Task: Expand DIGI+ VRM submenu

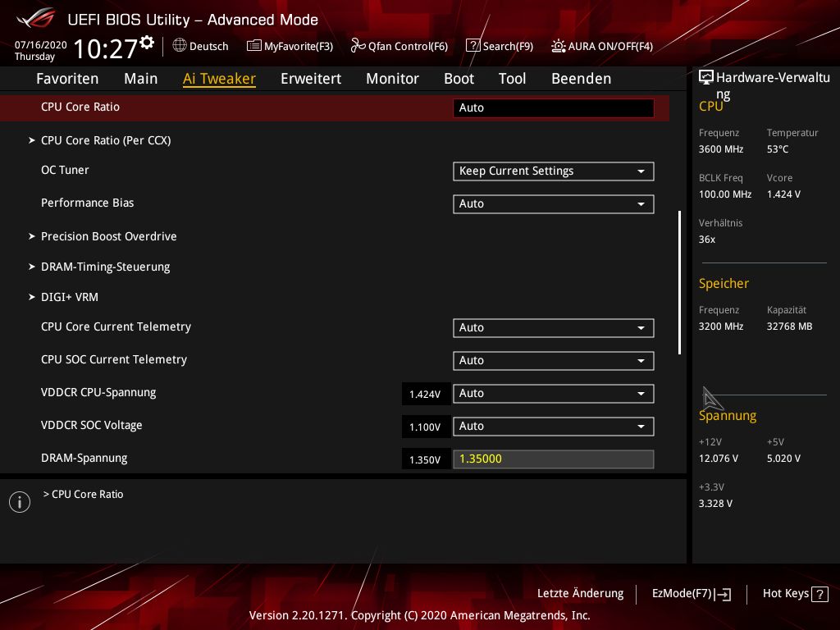Action: point(70,297)
